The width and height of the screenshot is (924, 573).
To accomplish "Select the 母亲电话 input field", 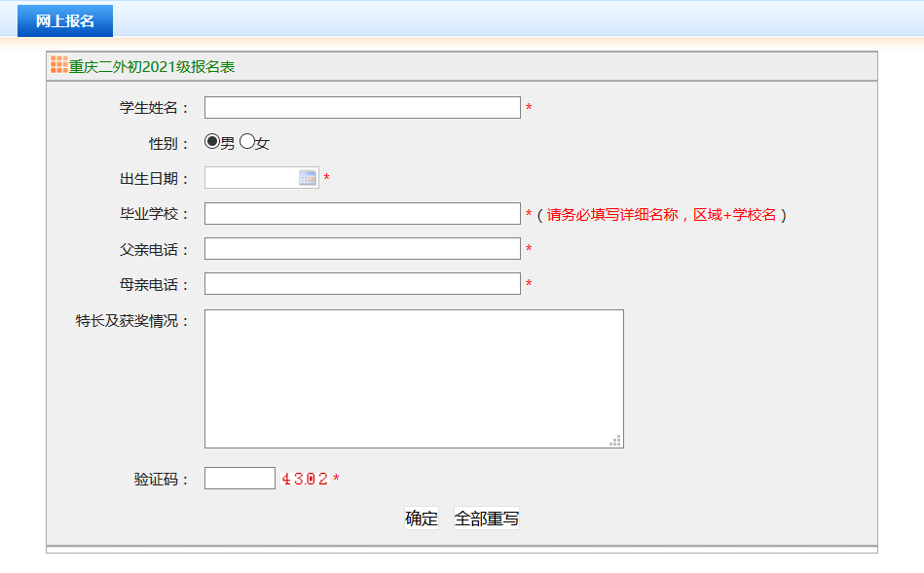I will (x=362, y=284).
